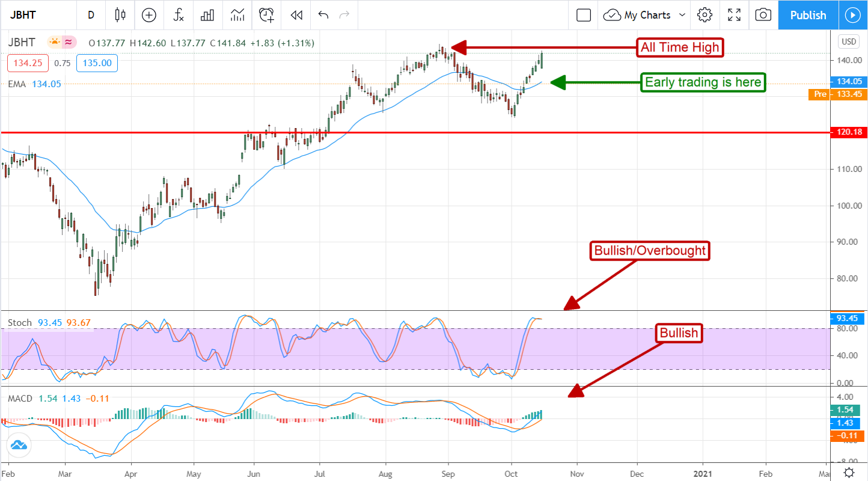Screen dimensions: 868x481
Task: Click the 140.00 price axis label
Action: click(x=849, y=60)
